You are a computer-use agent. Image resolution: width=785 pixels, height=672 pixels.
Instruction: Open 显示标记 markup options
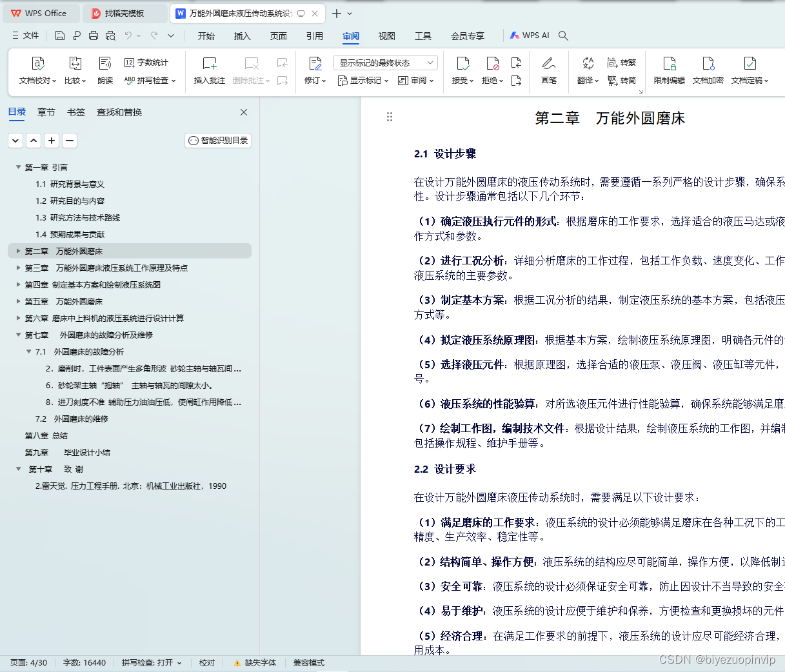pos(363,81)
